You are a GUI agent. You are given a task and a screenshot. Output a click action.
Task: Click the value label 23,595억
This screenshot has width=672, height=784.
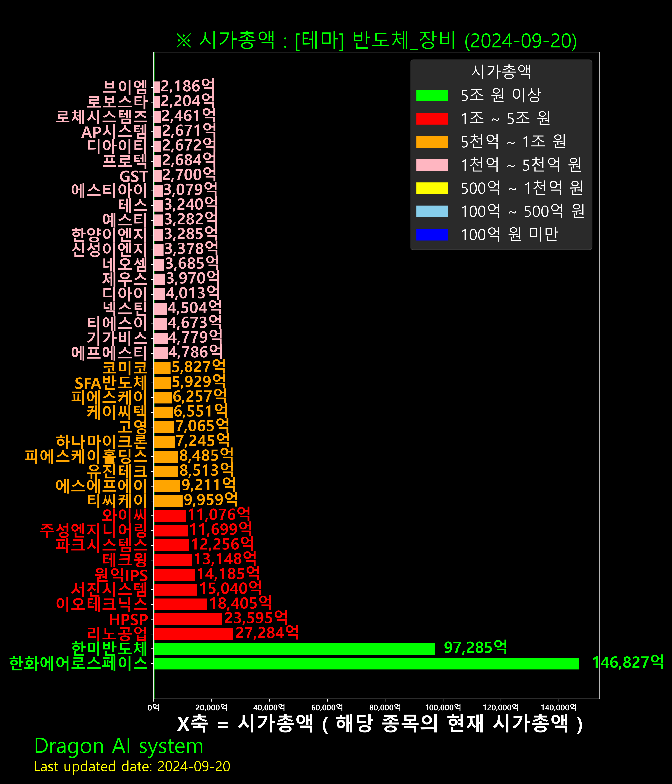(x=256, y=618)
